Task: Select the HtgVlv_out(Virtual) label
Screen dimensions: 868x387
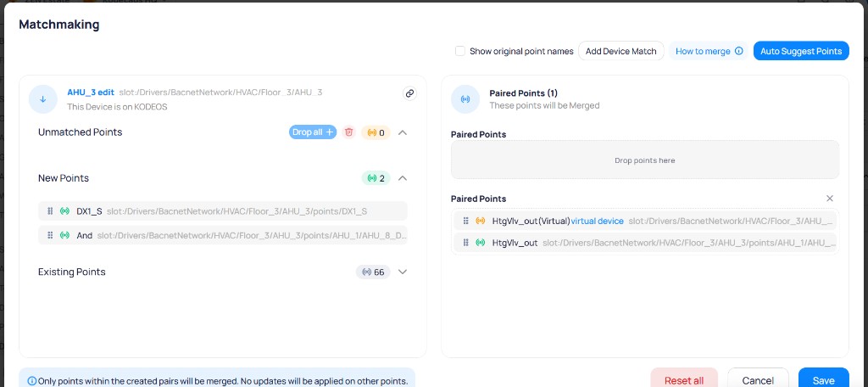Action: 531,221
